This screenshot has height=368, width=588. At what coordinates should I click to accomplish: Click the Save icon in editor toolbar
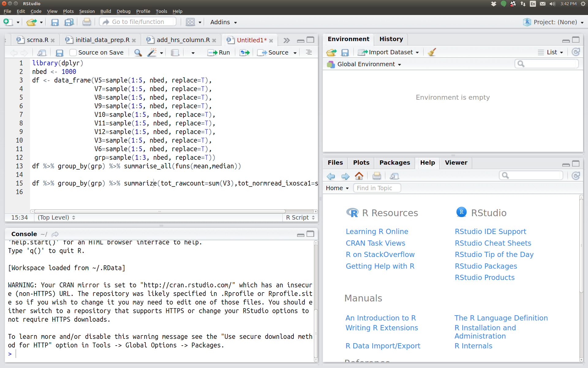tap(59, 52)
